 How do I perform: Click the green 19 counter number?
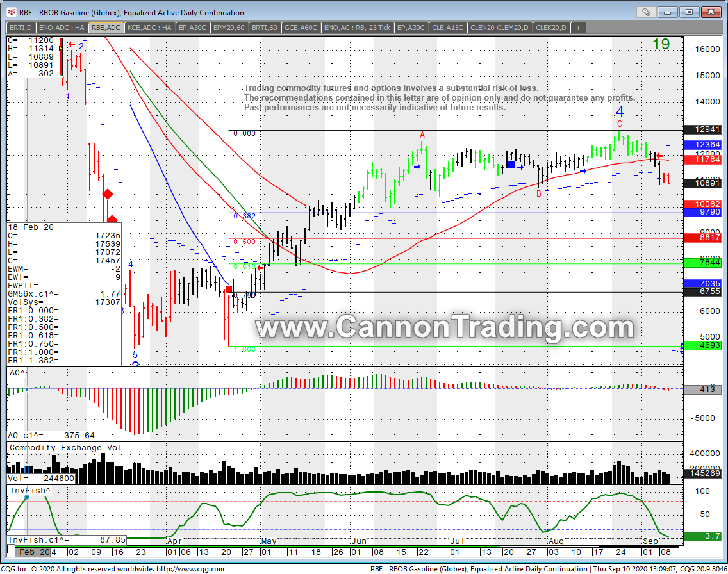[661, 45]
